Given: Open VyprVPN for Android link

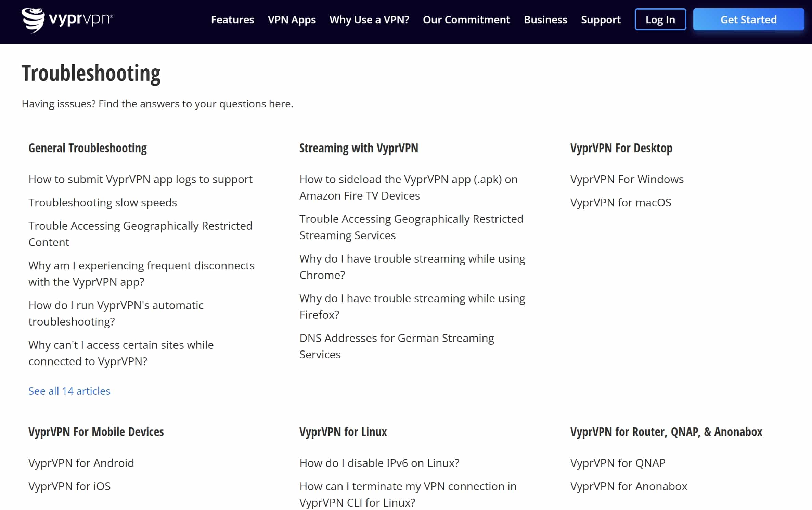Looking at the screenshot, I should 81,463.
